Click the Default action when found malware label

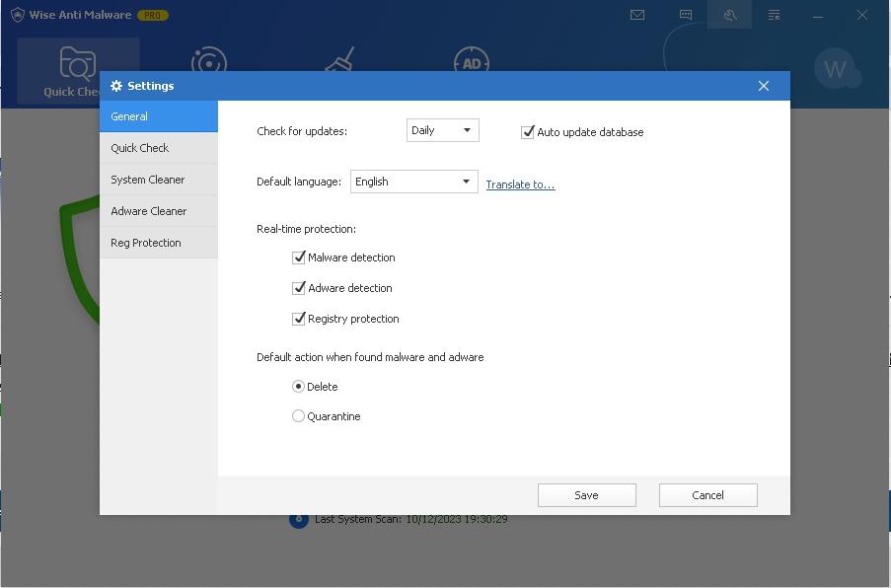point(370,357)
